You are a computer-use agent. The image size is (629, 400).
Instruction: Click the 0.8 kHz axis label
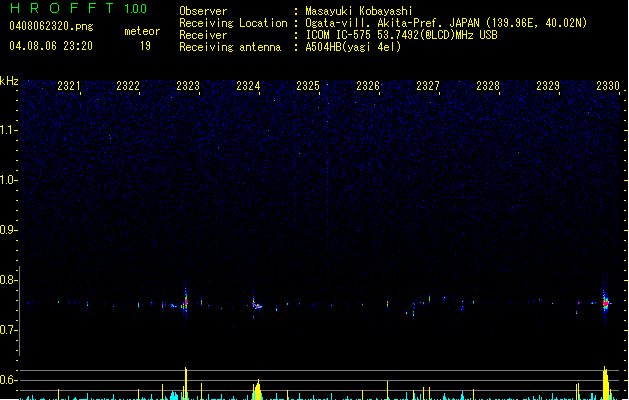click(x=8, y=280)
